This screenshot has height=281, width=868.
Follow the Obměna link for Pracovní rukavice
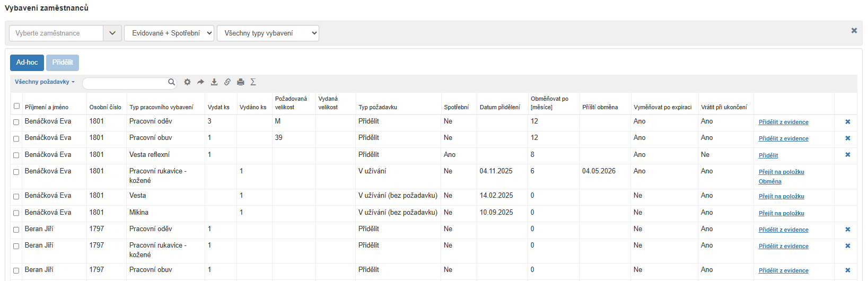click(x=770, y=181)
